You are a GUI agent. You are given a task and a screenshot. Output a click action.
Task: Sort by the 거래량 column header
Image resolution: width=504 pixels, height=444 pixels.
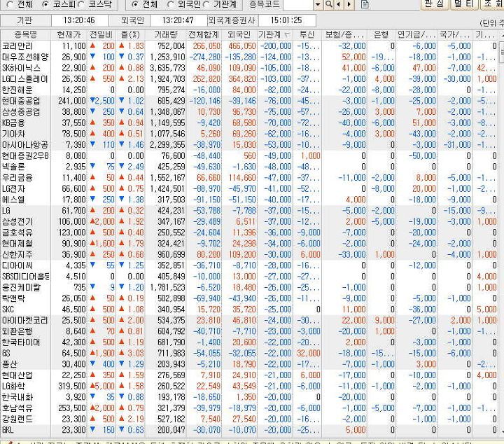(x=165, y=34)
